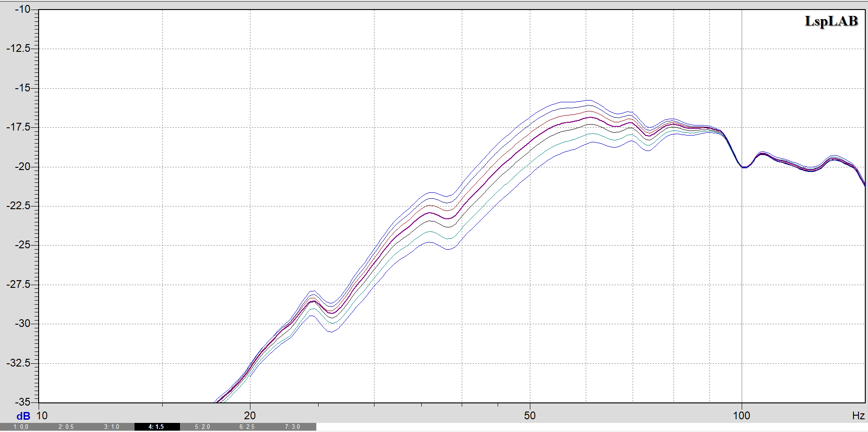Select the "5: 2.0" curve tab
Screen dimensions: 868x432
203,427
